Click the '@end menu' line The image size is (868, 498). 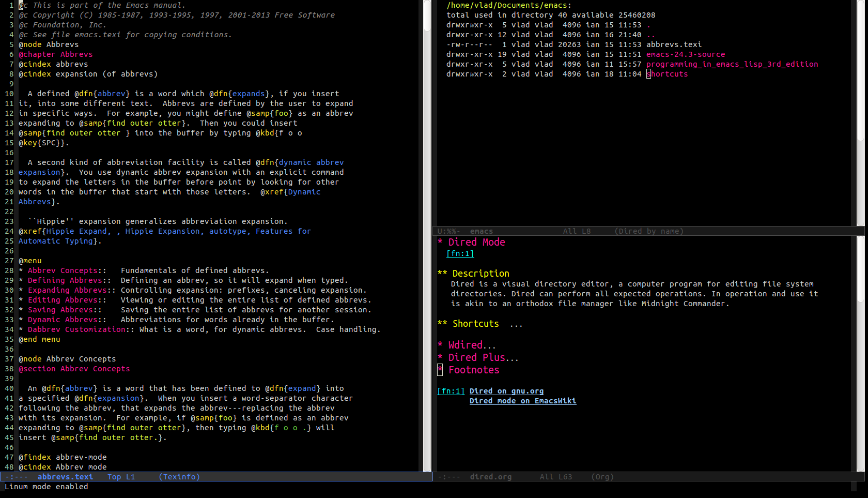coord(39,339)
